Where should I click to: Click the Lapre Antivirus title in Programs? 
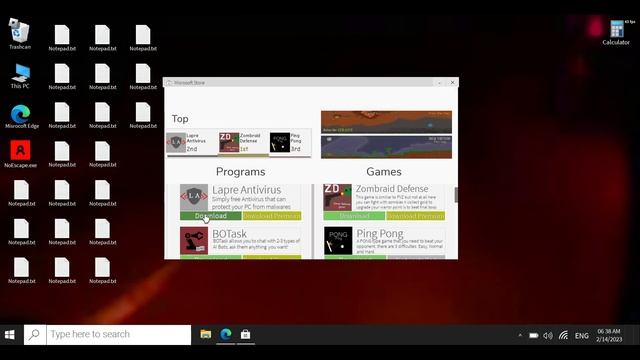[247, 190]
